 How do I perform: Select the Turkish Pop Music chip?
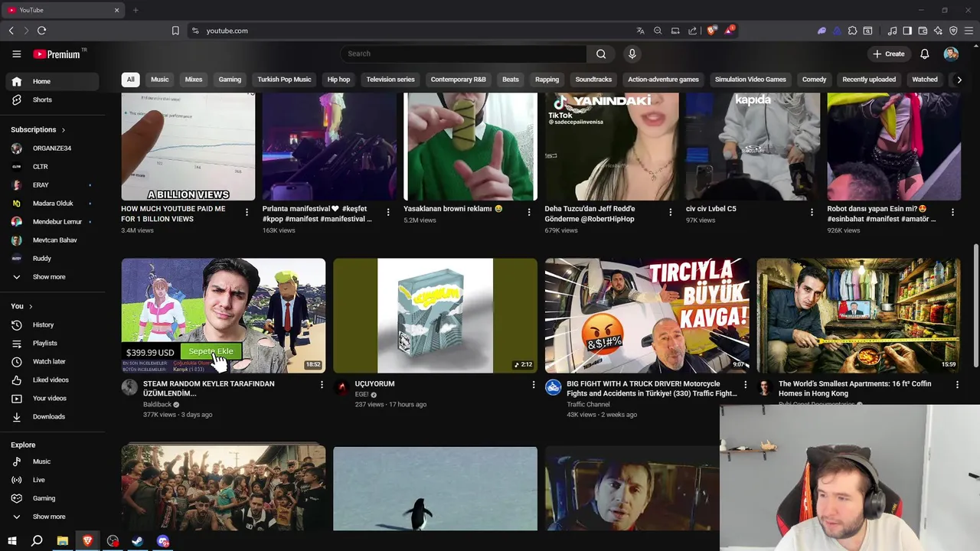[284, 80]
